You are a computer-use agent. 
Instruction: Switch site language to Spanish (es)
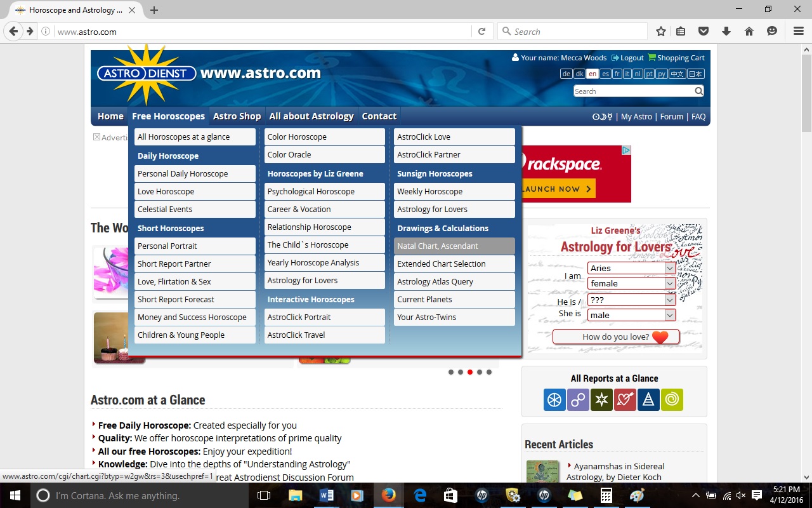(605, 74)
